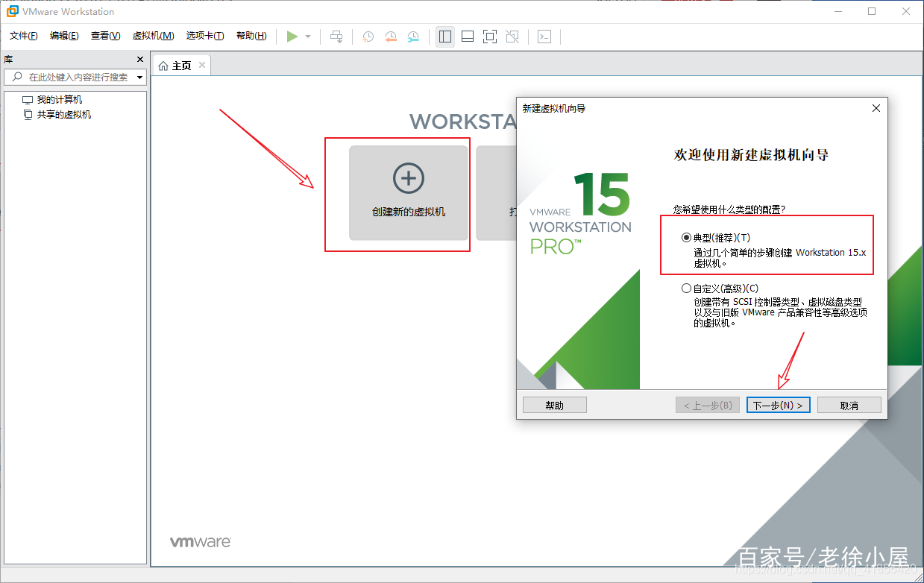This screenshot has width=924, height=583.
Task: Select the 典型(推荐)(T) radio button
Action: coord(686,238)
